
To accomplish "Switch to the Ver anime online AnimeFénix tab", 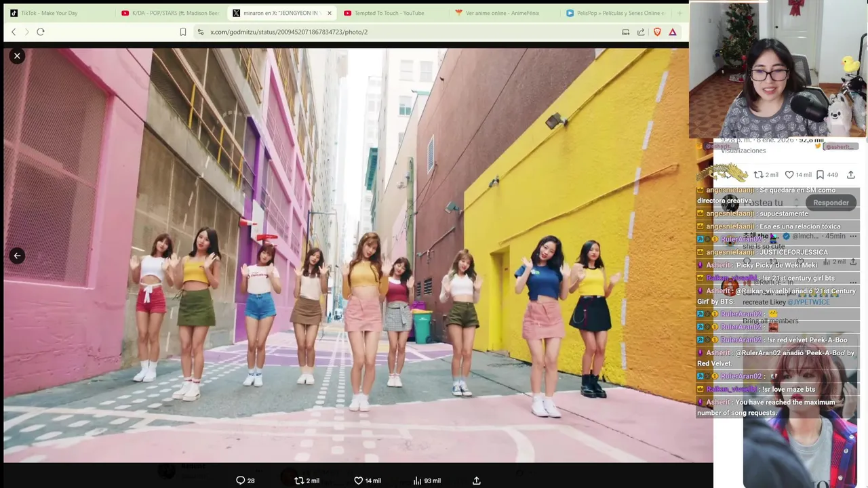I will tap(503, 13).
